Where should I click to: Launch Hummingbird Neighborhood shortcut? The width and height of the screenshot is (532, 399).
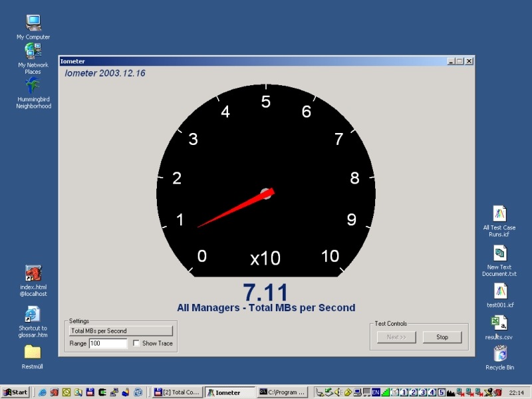click(x=33, y=85)
